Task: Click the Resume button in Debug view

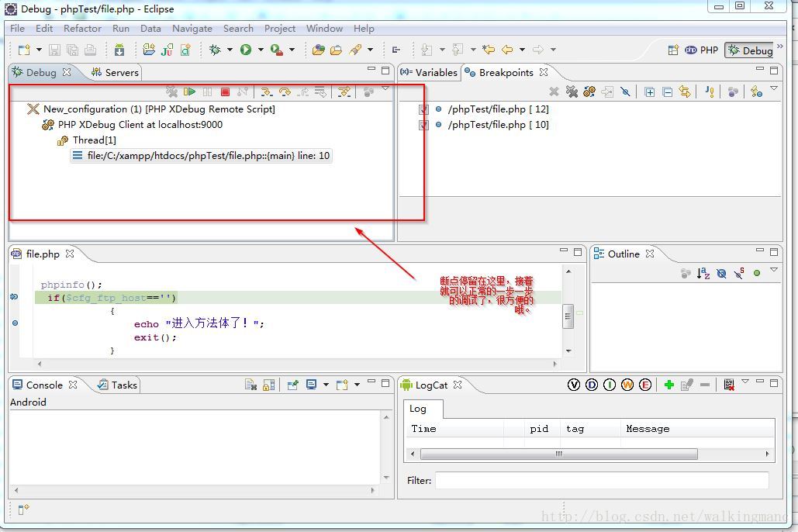Action: click(x=189, y=92)
